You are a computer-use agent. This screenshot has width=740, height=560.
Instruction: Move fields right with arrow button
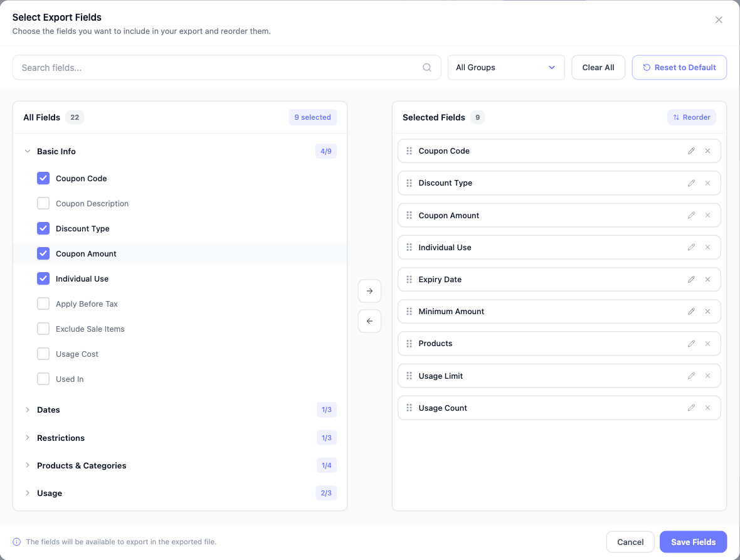click(369, 291)
